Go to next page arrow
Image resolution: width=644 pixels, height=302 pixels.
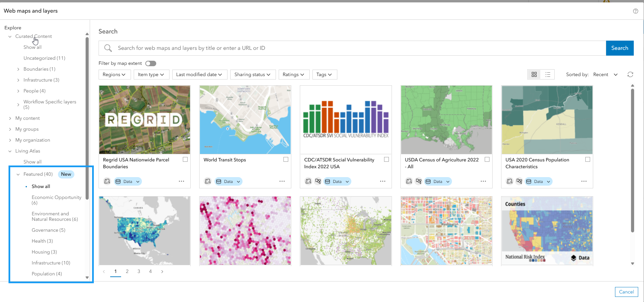coord(162,272)
